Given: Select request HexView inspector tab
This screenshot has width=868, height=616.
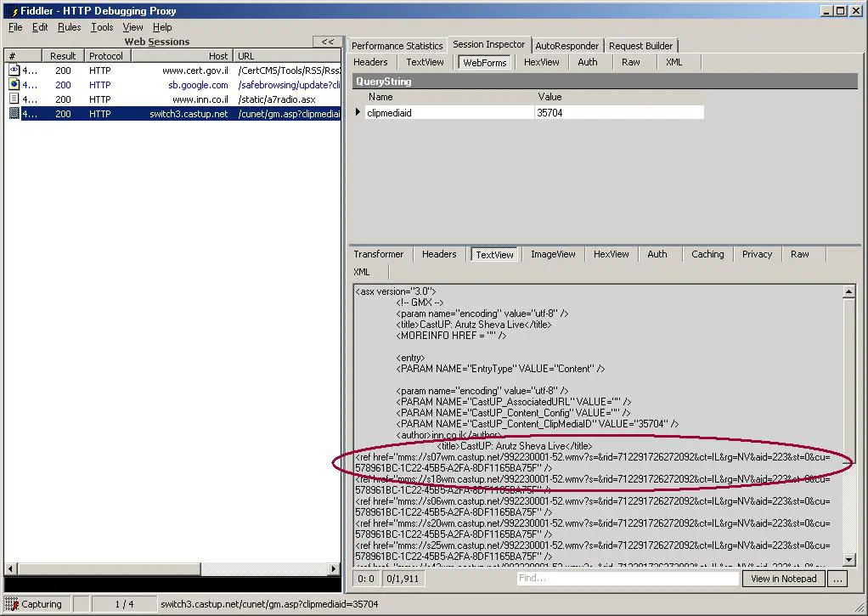Looking at the screenshot, I should [x=541, y=62].
